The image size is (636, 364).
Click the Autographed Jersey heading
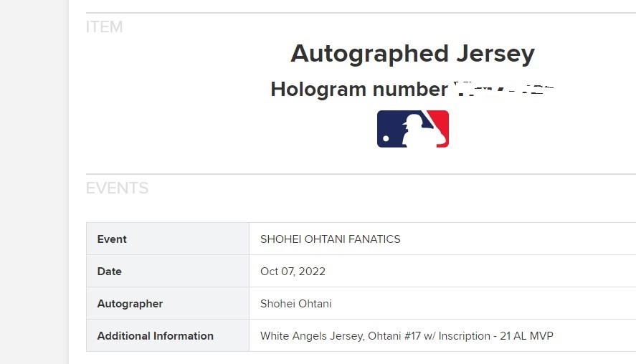[412, 54]
